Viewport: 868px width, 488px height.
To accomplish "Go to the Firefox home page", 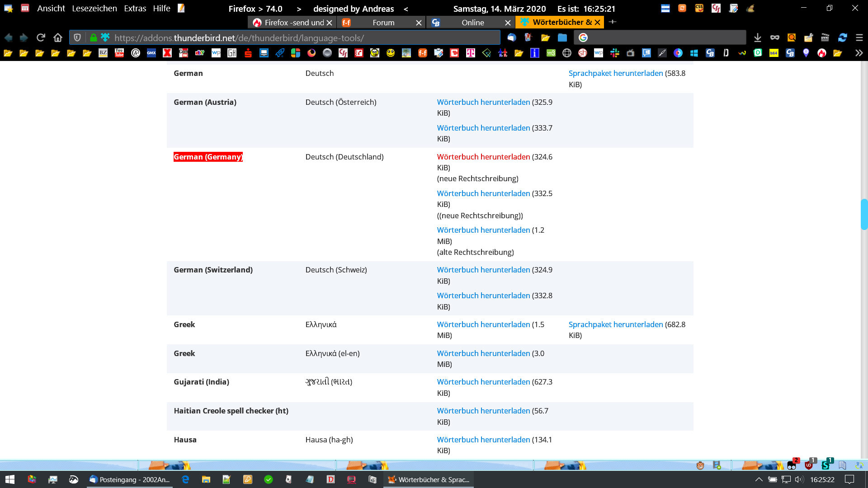I will [x=57, y=38].
